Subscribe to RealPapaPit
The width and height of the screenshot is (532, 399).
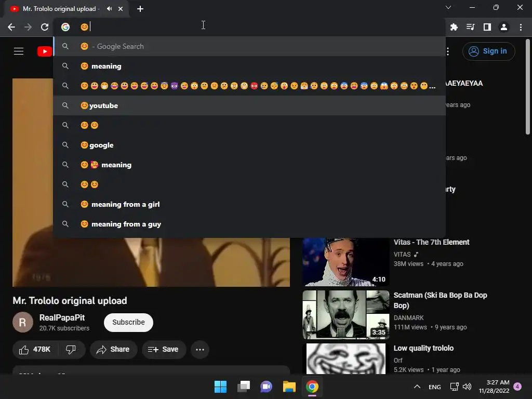(129, 322)
